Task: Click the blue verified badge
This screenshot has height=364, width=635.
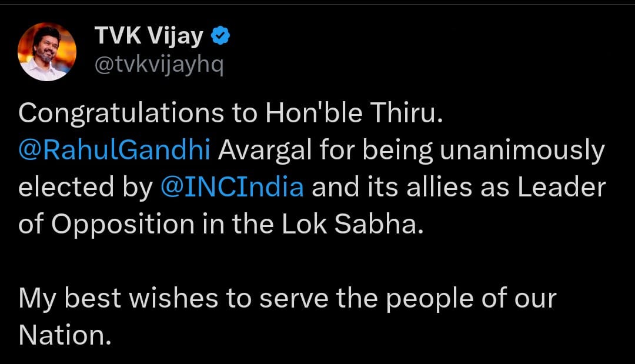Action: coord(220,36)
